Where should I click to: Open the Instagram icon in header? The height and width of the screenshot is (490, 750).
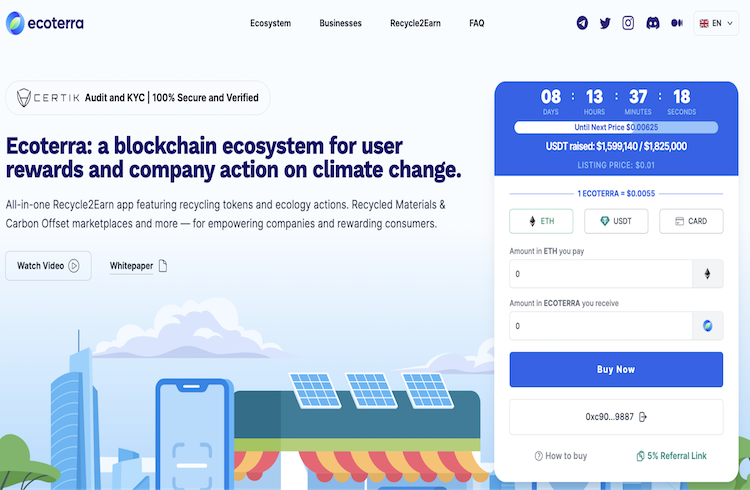point(628,23)
